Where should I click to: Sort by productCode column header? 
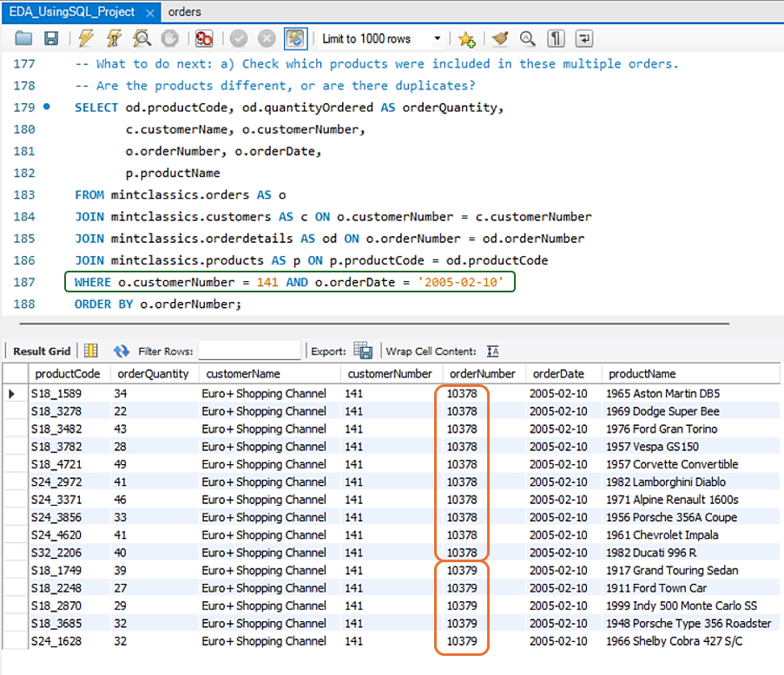pyautogui.click(x=69, y=374)
